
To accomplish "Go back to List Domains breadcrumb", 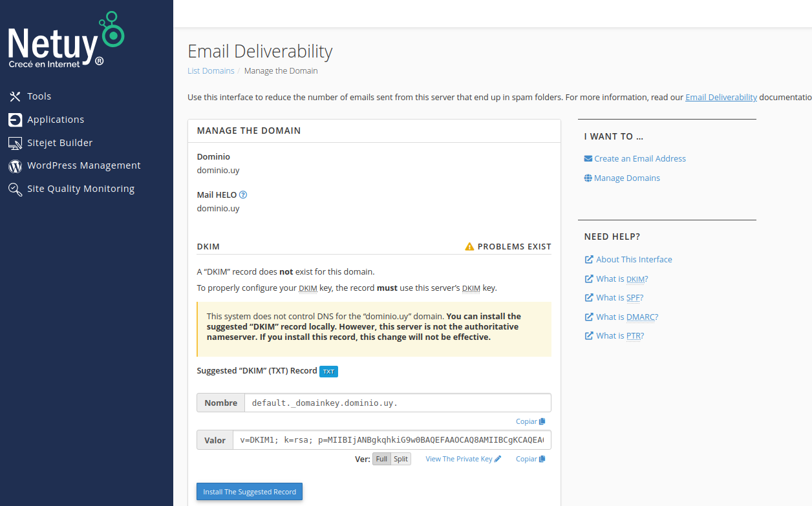I will pyautogui.click(x=211, y=71).
